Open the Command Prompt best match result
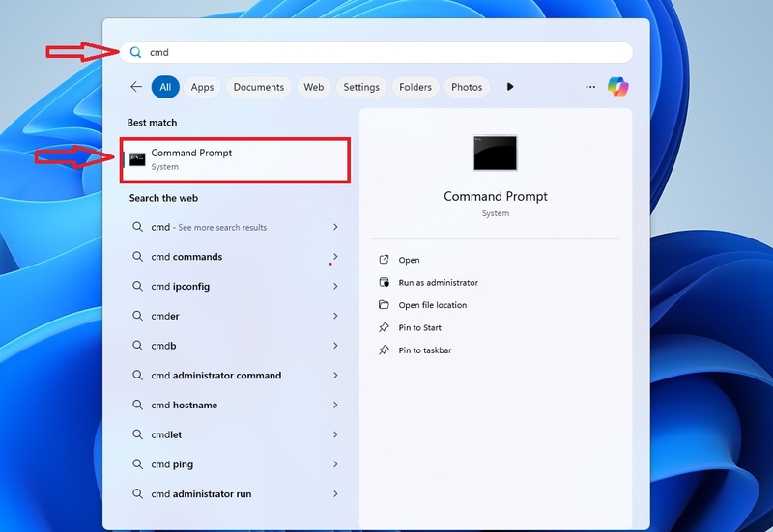This screenshot has height=532, width=773. [235, 159]
